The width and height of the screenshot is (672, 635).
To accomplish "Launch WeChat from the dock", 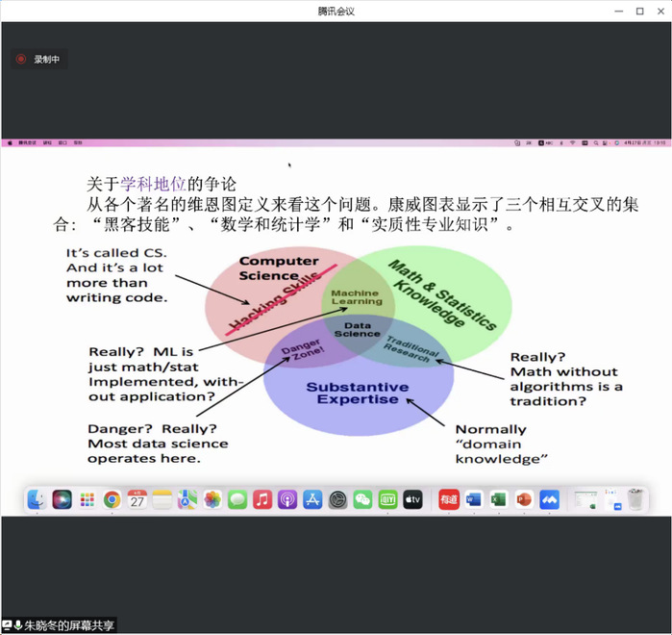I will click(362, 499).
